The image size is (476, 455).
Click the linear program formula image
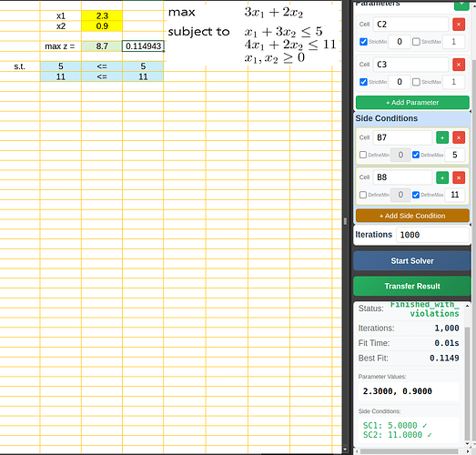pyautogui.click(x=253, y=35)
